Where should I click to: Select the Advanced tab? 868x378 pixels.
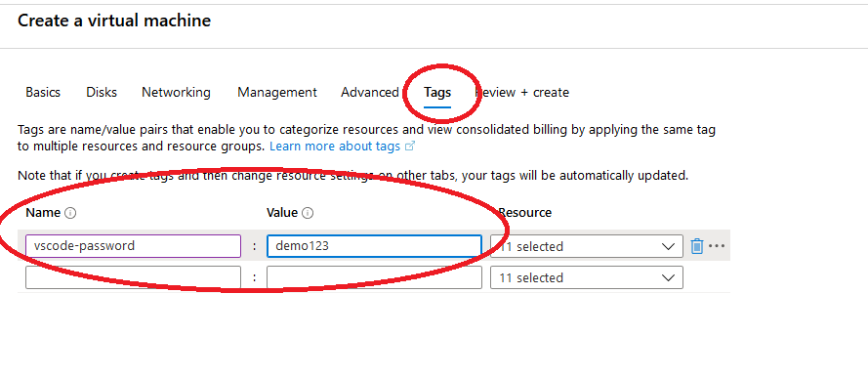click(x=370, y=93)
